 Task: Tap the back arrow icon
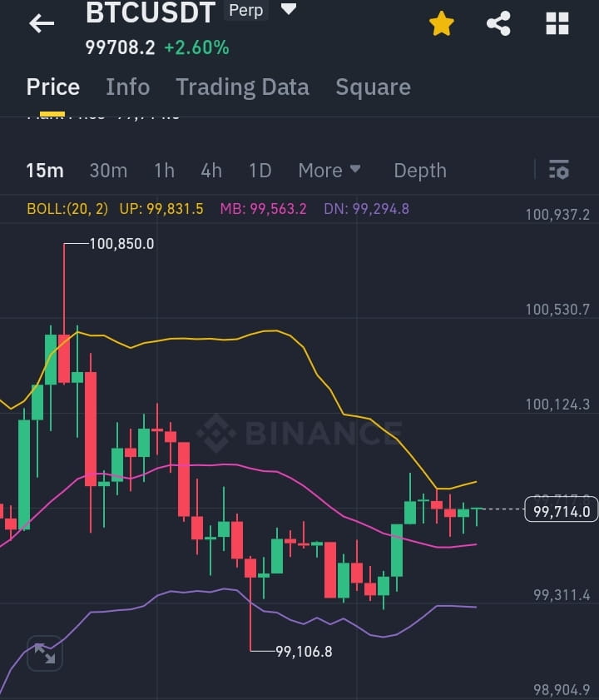42,23
